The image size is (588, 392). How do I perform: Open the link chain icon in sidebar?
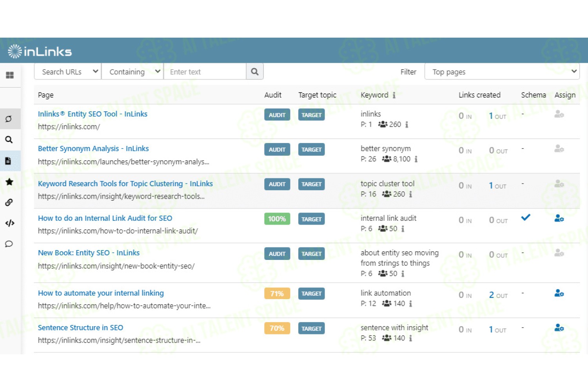[x=9, y=202]
